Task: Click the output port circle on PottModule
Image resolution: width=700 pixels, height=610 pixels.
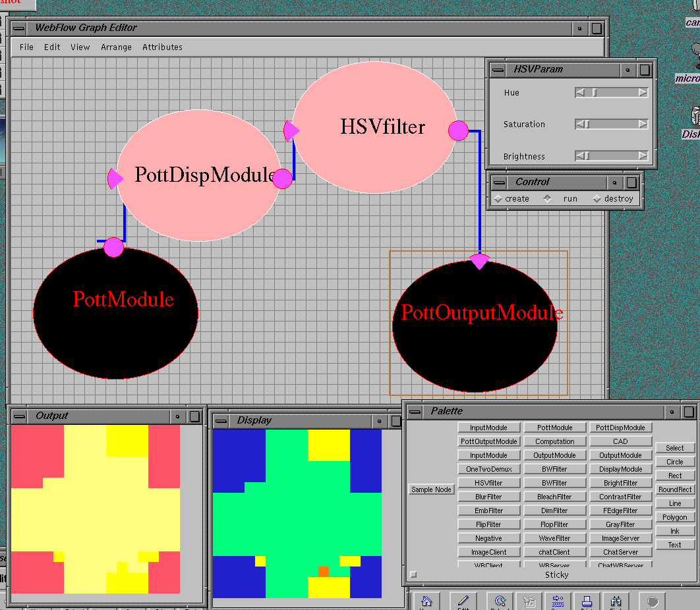Action: (x=113, y=247)
